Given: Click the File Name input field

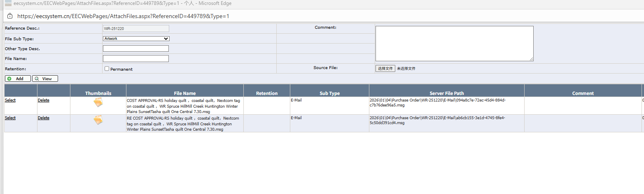Looking at the screenshot, I should point(136,58).
